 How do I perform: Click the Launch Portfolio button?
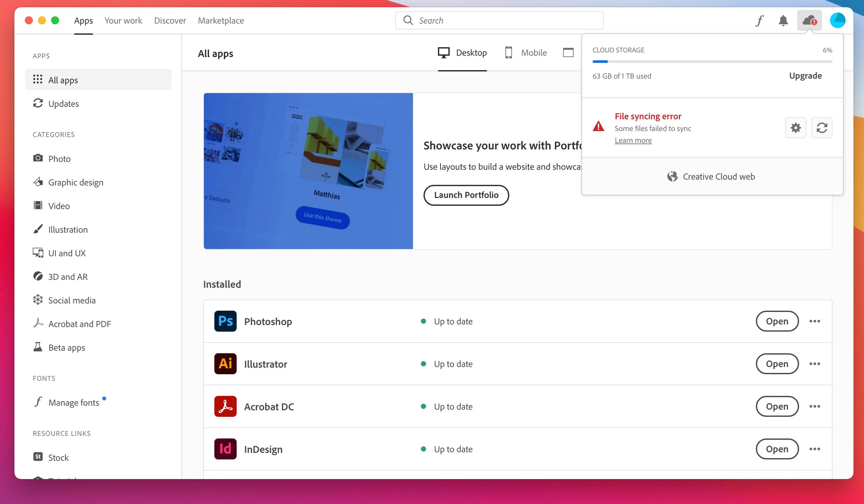click(x=466, y=195)
